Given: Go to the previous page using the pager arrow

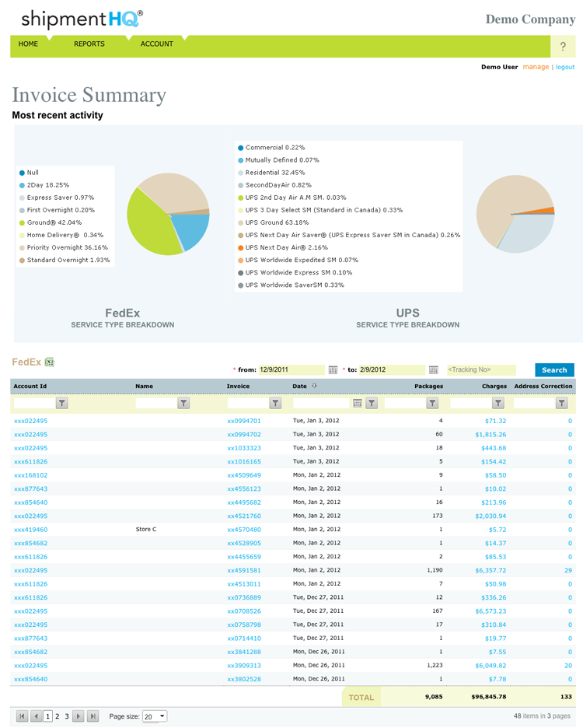Looking at the screenshot, I should pos(37,716).
